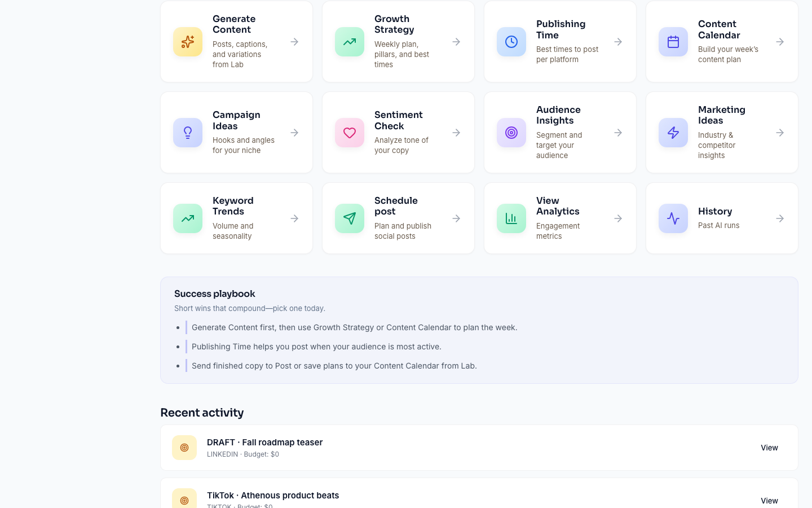Click the Marketing Ideas lightning icon
Screen dimensions: 812x508
[x=673, y=133]
